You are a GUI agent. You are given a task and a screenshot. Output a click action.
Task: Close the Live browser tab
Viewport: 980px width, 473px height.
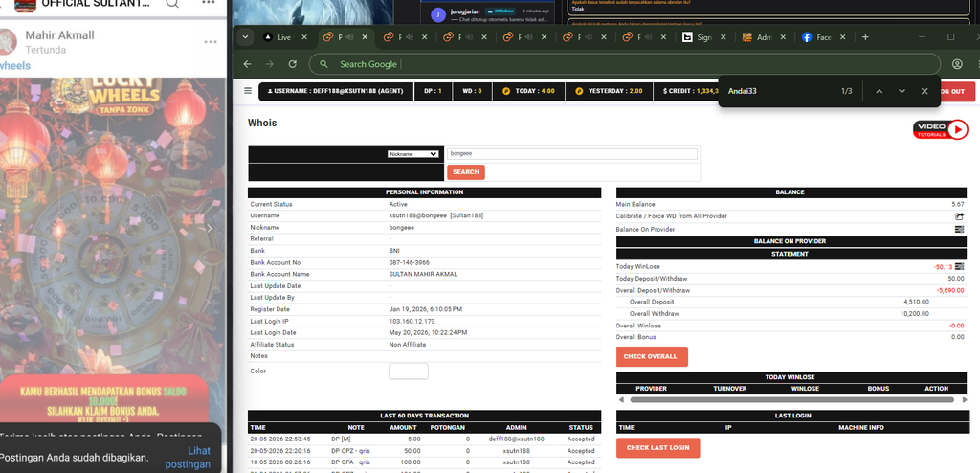[304, 37]
